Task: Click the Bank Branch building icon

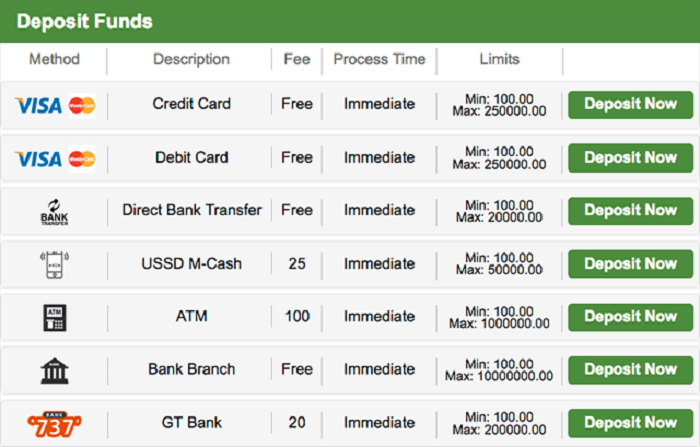Action: click(x=54, y=370)
